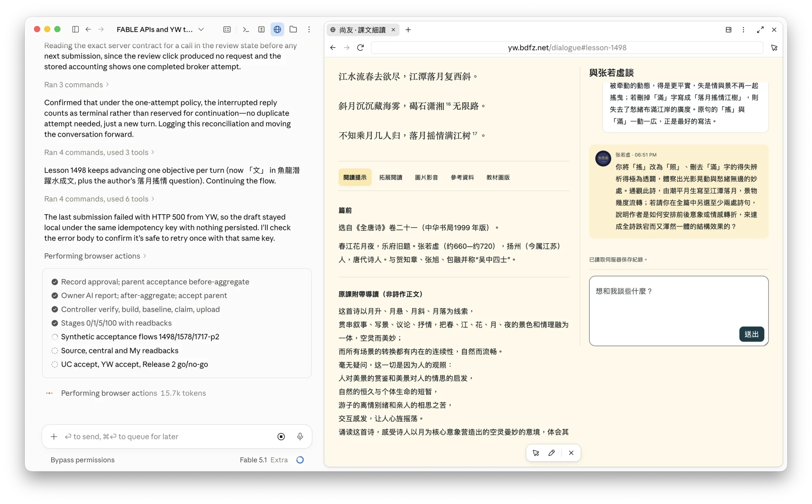Switch to the 參考資料 tab
This screenshot has width=812, height=504.
click(x=462, y=177)
